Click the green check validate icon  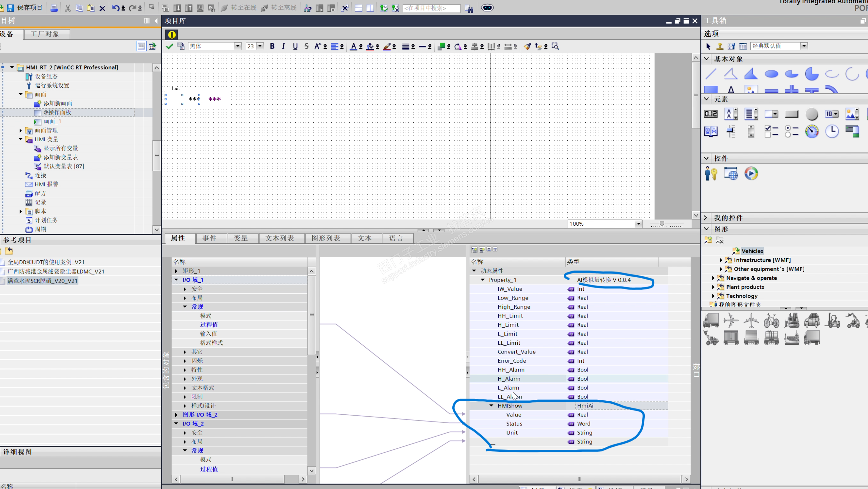(169, 46)
